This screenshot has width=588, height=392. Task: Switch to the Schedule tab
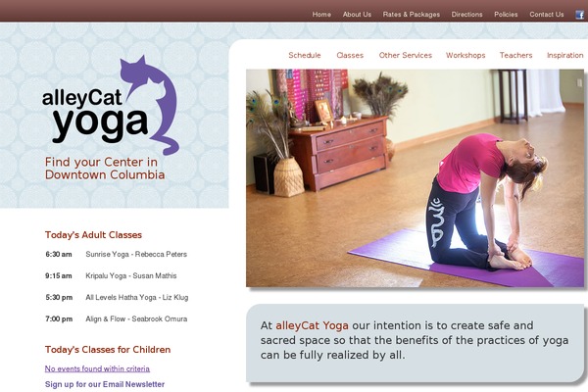tap(305, 55)
